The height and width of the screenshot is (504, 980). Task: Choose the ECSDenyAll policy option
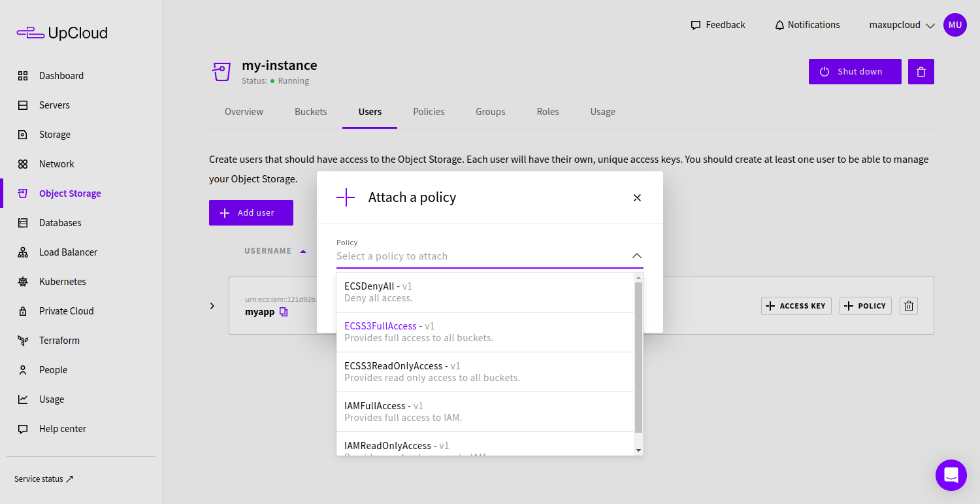click(485, 292)
